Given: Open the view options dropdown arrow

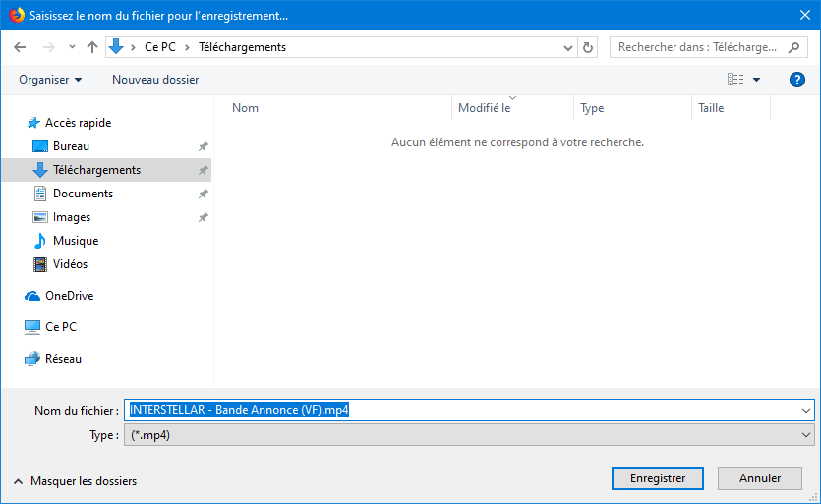Looking at the screenshot, I should point(756,80).
